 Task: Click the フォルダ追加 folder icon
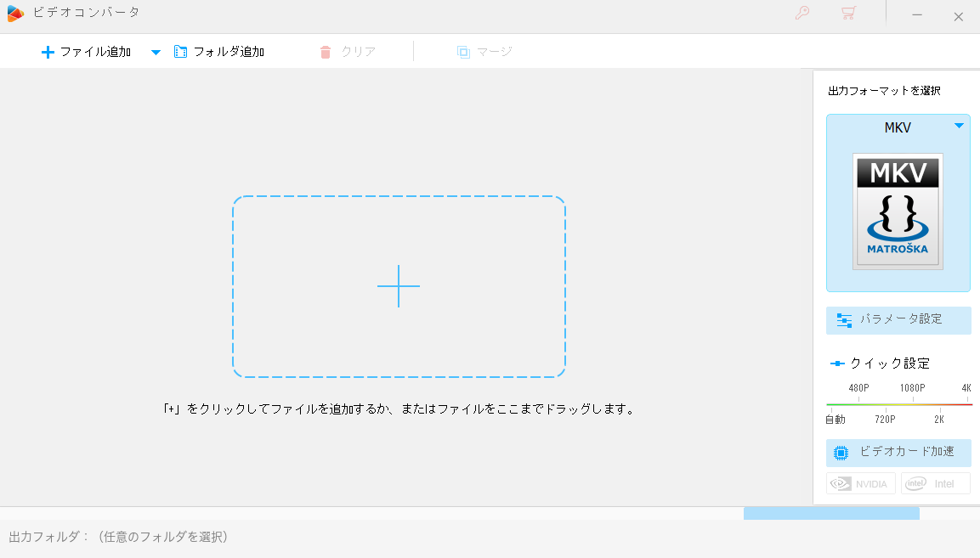[x=181, y=52]
